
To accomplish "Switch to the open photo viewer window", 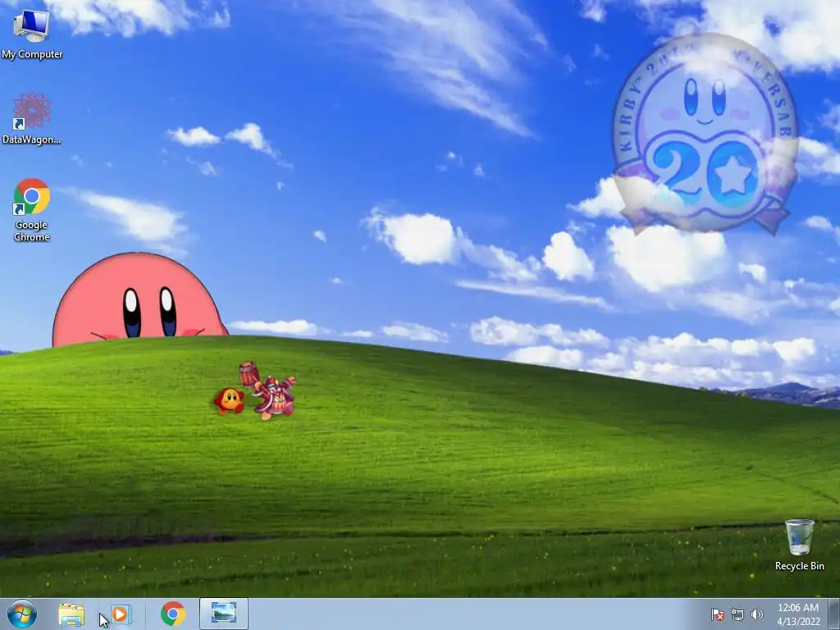I will (223, 614).
